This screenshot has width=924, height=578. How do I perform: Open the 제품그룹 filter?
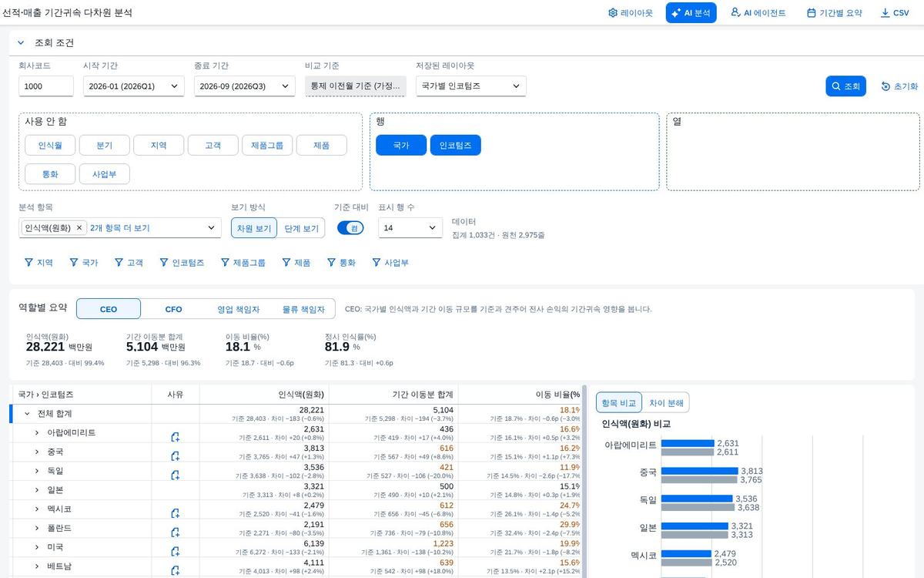[243, 263]
